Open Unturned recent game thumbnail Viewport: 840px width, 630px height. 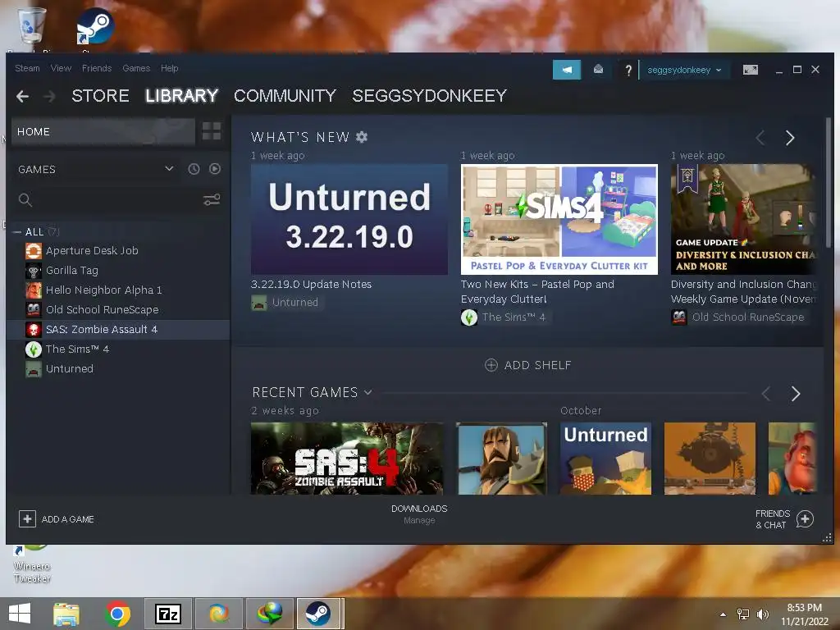[x=605, y=458]
